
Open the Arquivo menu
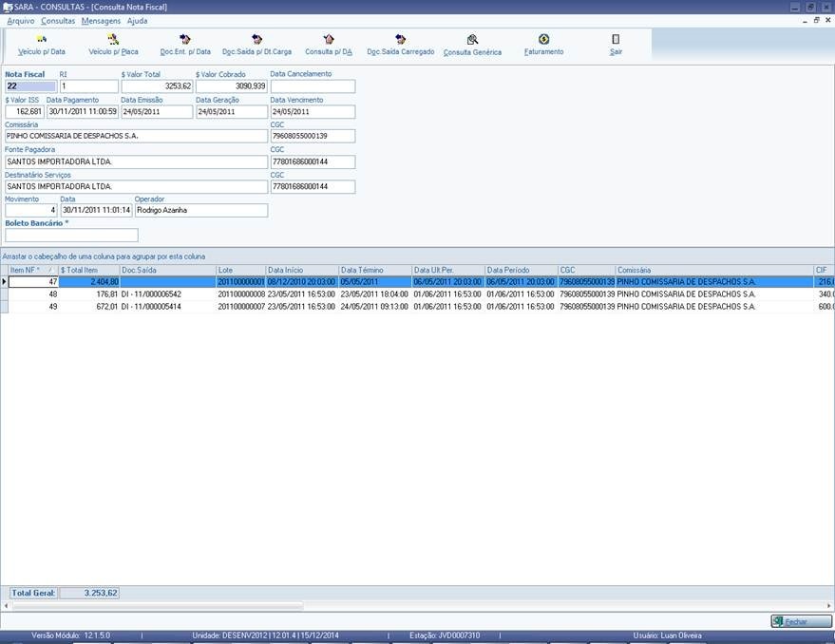click(20, 21)
